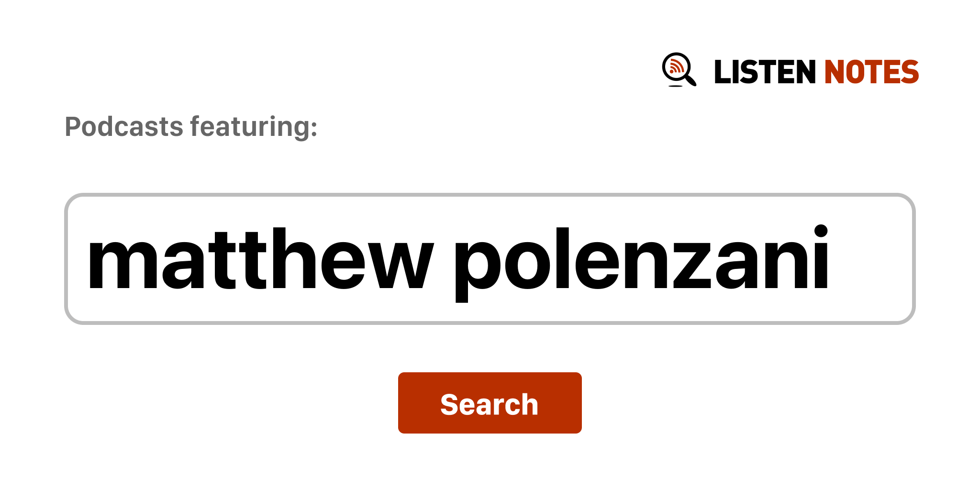Viewport: 980px width, 490px height.
Task: Click the word "featuring:" in the heading
Action: coord(254,127)
